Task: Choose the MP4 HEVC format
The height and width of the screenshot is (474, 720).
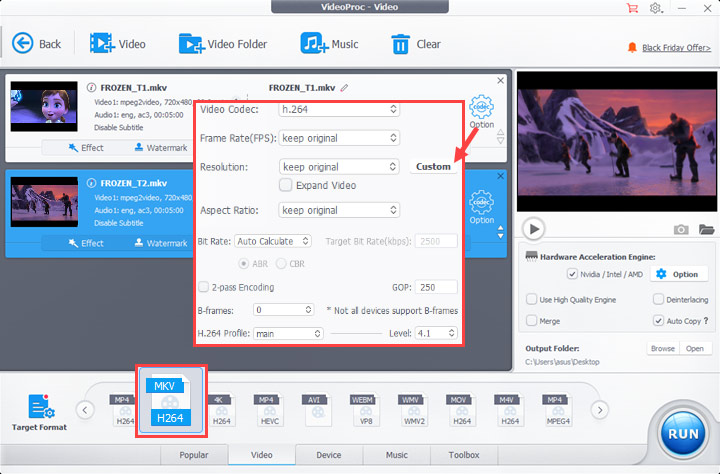Action: coord(269,409)
